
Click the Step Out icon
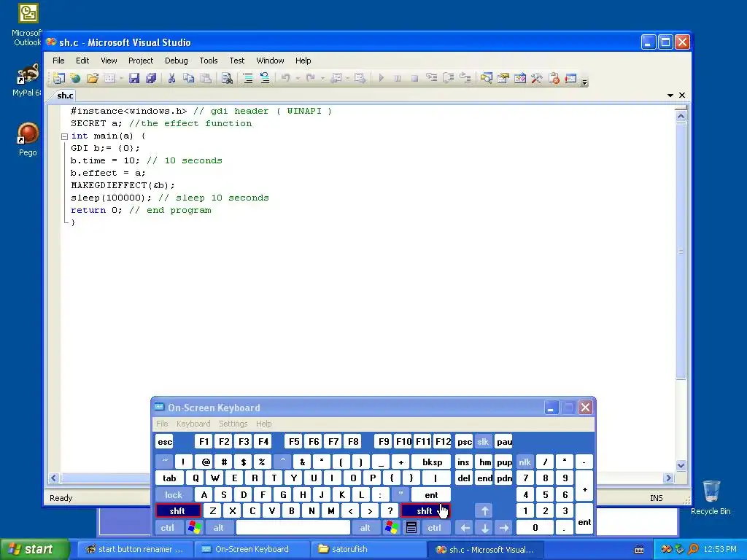coord(465,77)
